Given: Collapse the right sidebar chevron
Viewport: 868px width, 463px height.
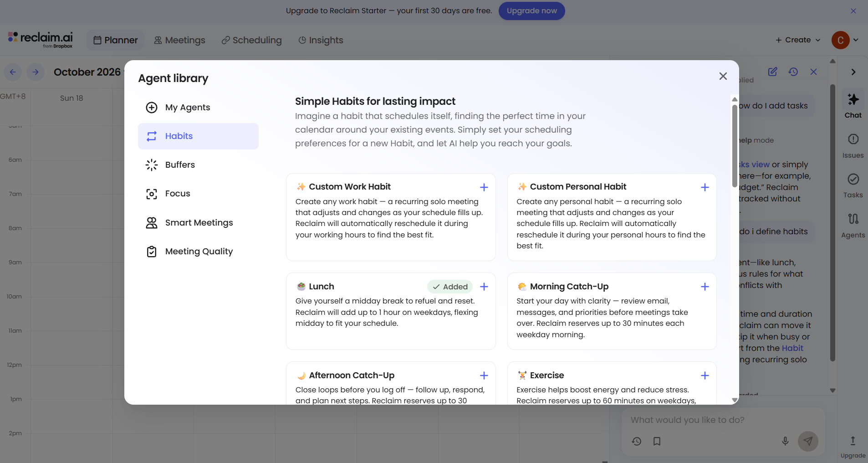Looking at the screenshot, I should click(x=853, y=72).
